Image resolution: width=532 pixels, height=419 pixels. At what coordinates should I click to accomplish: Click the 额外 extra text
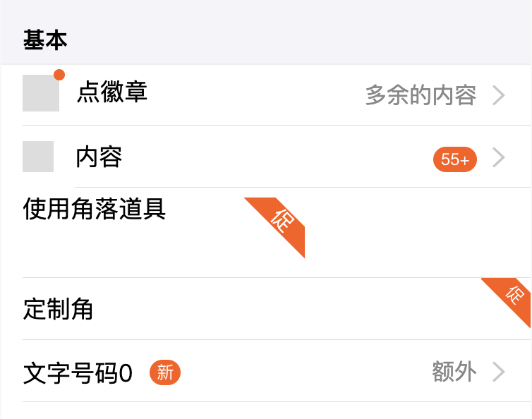454,372
